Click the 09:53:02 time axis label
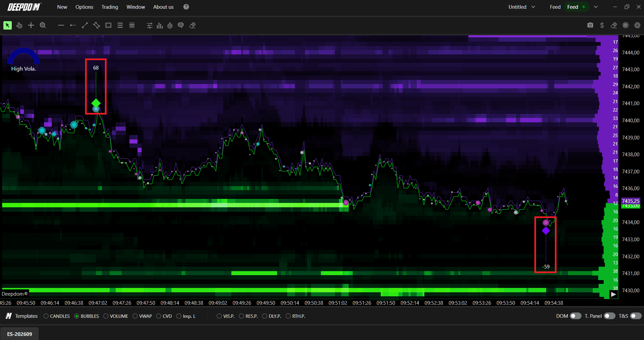644x340 pixels. coord(458,303)
